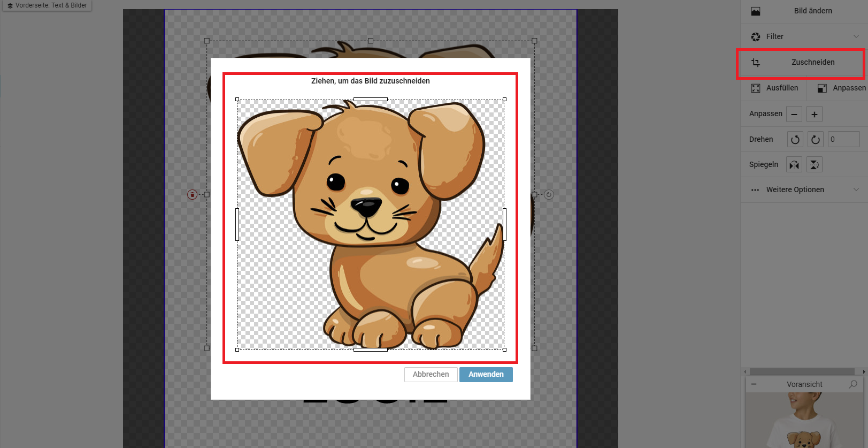Screen dimensions: 868x448
Task: Minimize the Voransicht preview panel
Action: coord(754,384)
